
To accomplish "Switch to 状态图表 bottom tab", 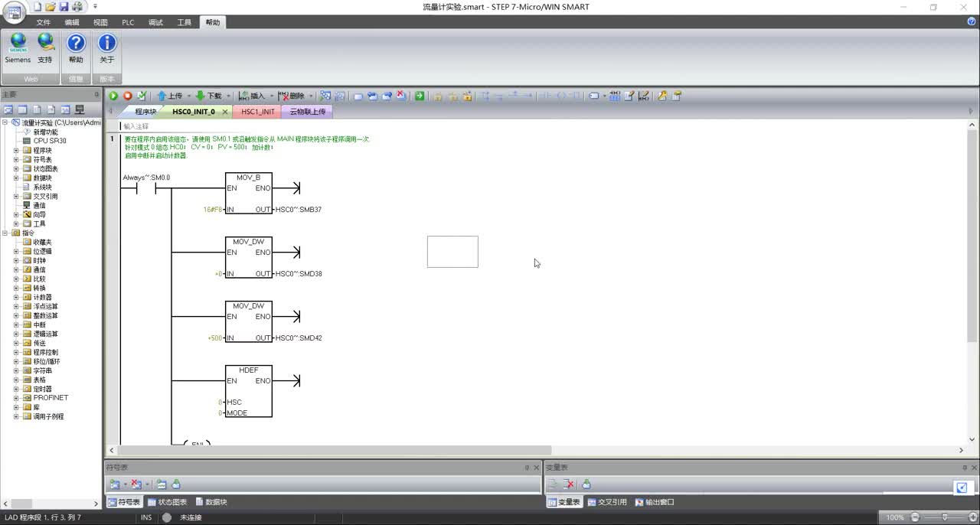I will point(167,502).
